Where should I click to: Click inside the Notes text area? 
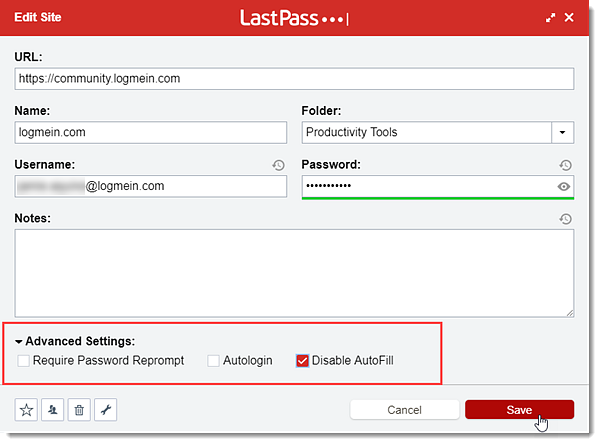[294, 273]
